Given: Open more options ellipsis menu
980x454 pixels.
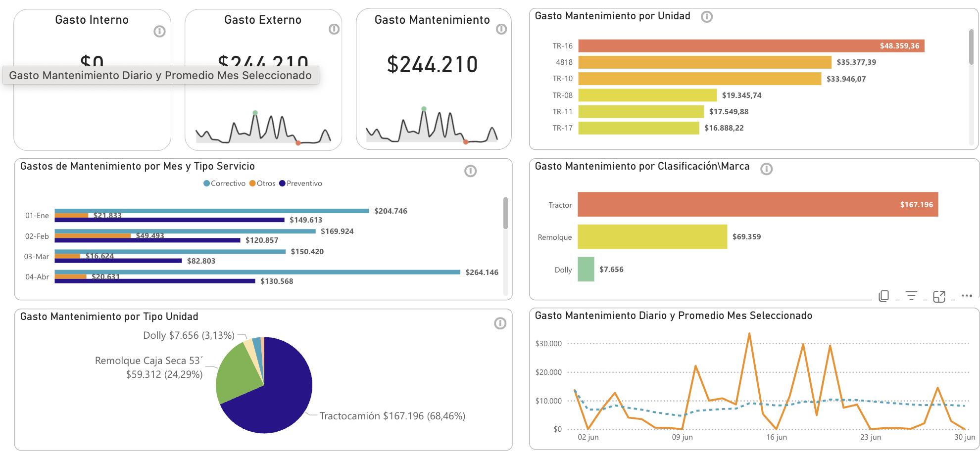Looking at the screenshot, I should click(x=967, y=296).
